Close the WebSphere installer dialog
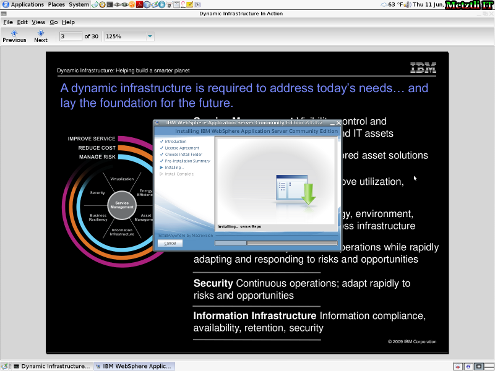Image resolution: width=495 pixels, height=371 pixels. [x=338, y=123]
